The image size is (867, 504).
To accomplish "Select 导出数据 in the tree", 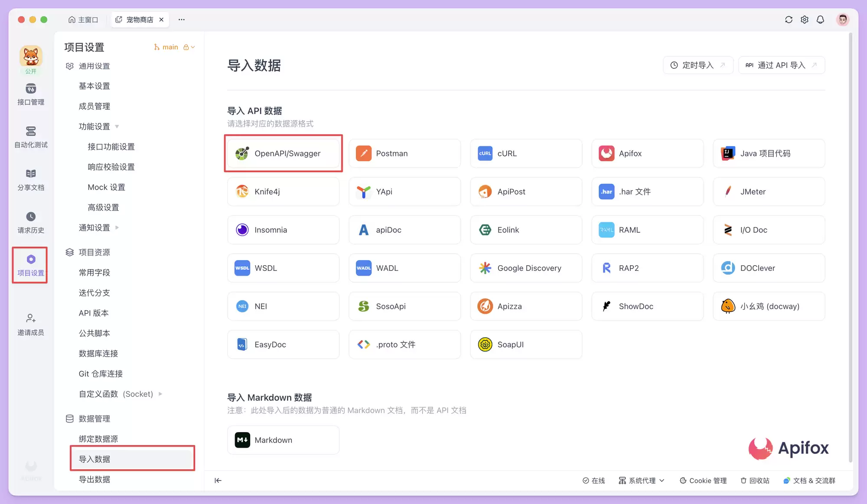I will pos(95,479).
